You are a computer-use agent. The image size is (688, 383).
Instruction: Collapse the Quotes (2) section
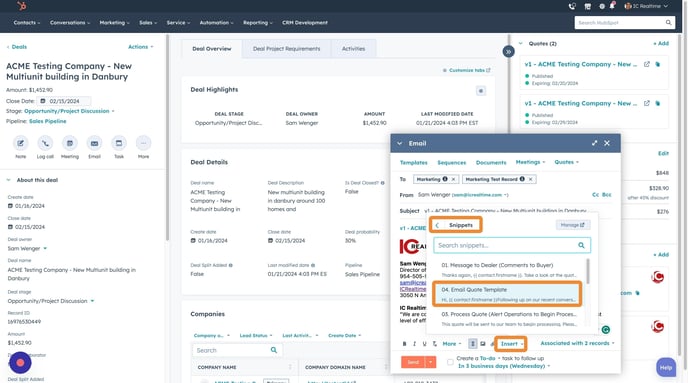pyautogui.click(x=521, y=43)
